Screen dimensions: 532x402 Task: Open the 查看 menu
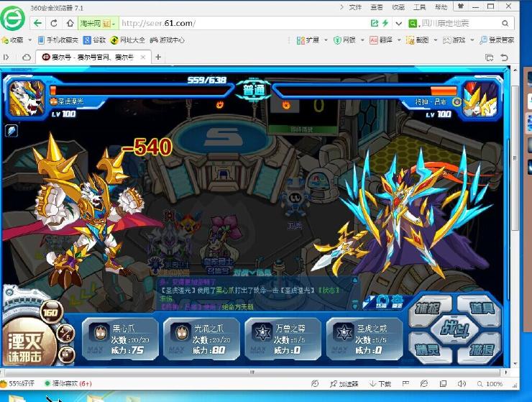(x=377, y=7)
